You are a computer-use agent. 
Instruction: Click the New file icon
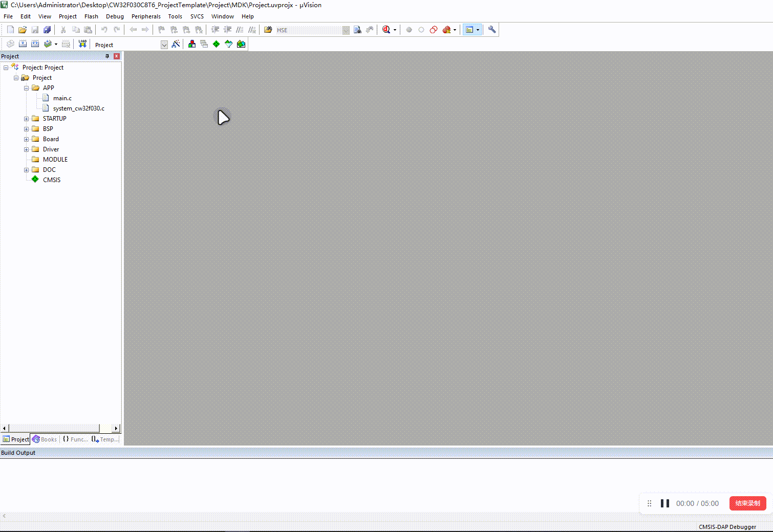10,30
